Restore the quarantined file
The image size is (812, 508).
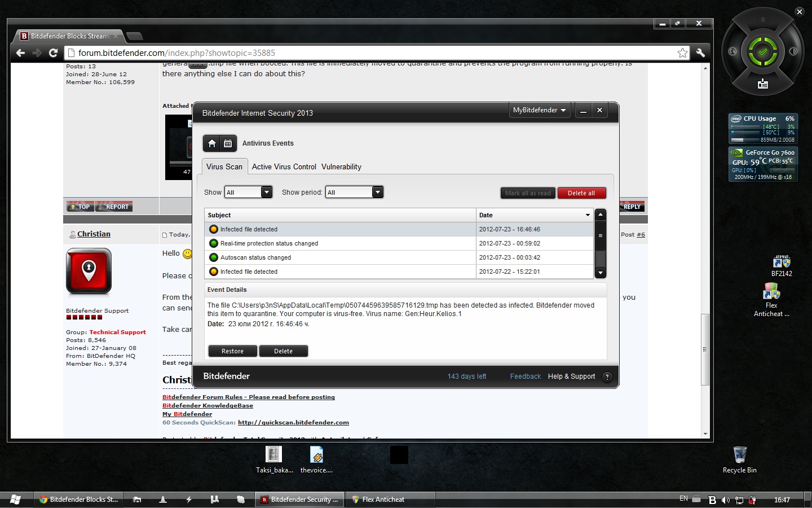coord(232,351)
